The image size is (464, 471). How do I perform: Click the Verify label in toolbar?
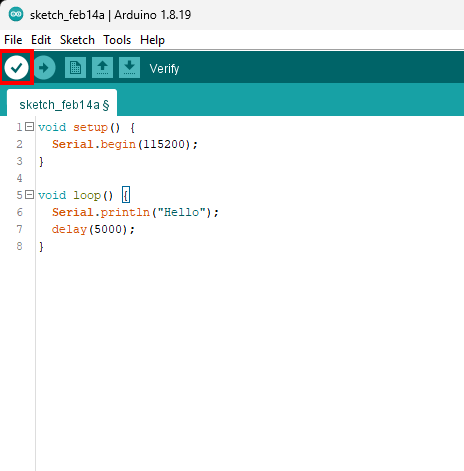click(164, 69)
